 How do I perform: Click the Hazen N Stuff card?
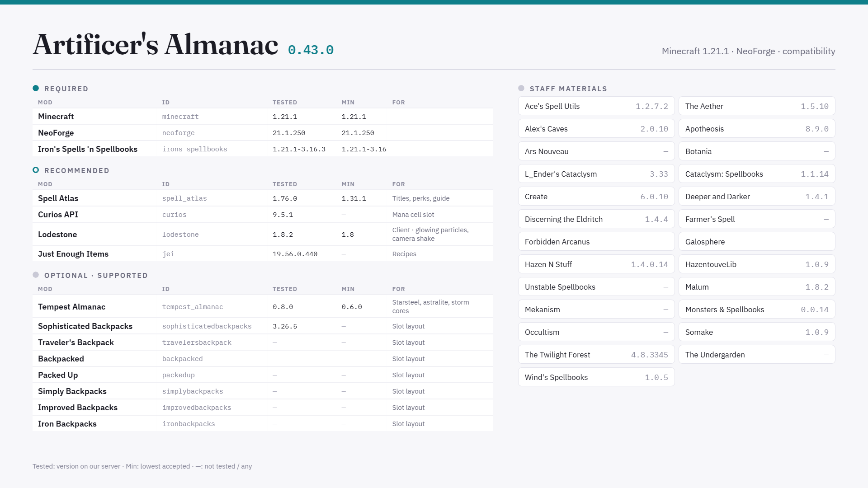point(596,264)
